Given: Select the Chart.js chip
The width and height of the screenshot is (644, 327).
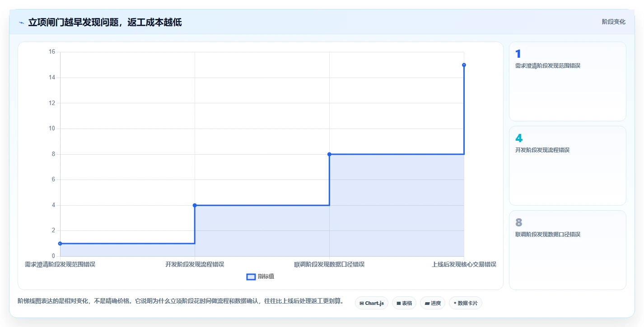Looking at the screenshot, I should click(x=372, y=303).
